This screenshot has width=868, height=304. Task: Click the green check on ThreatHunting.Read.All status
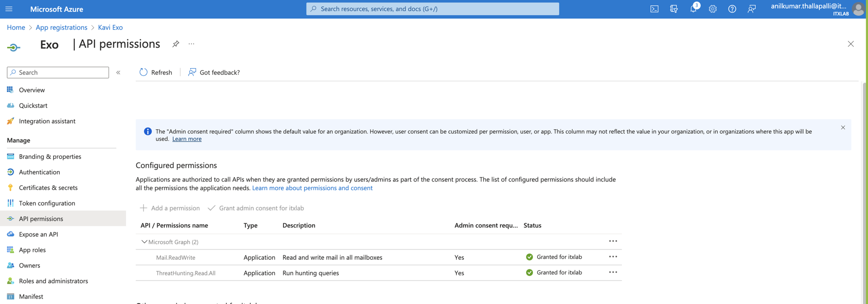pyautogui.click(x=530, y=272)
